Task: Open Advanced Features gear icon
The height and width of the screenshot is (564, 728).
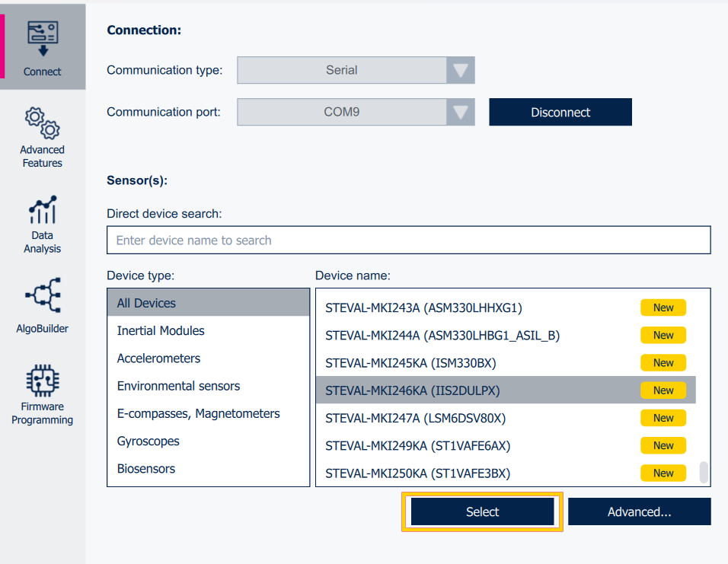Action: tap(43, 123)
